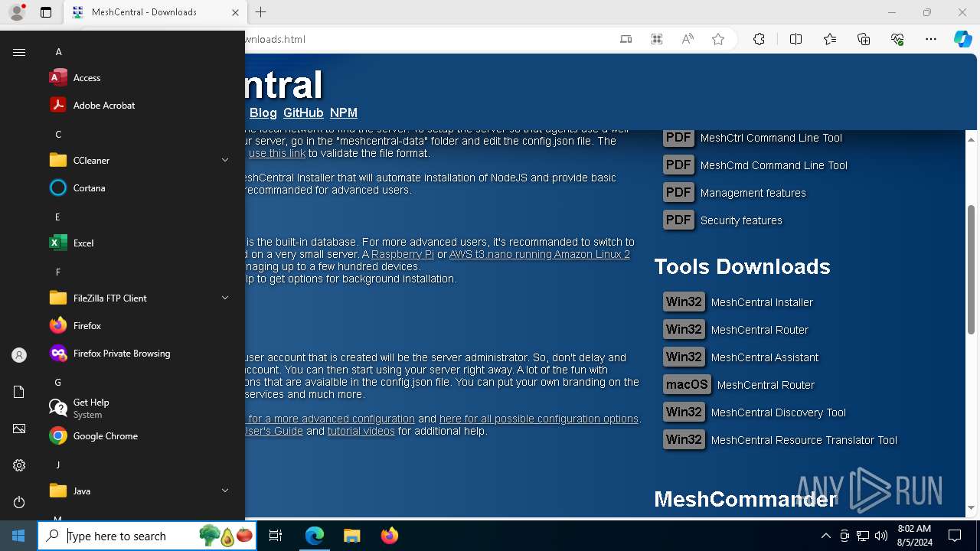The height and width of the screenshot is (551, 980).
Task: Open the Edge Extensions puzzle icon
Action: click(759, 39)
